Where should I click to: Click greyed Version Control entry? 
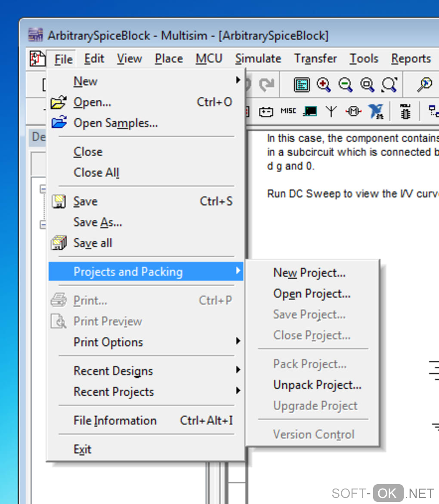coord(312,435)
